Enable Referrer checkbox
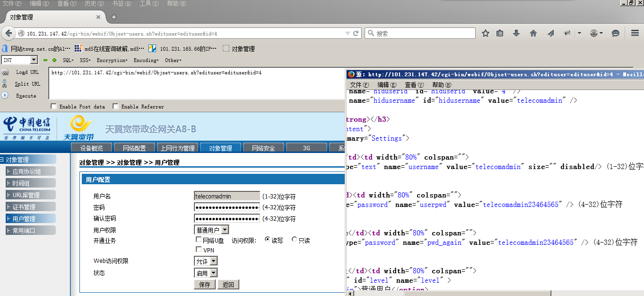The width and height of the screenshot is (644, 296). [115, 106]
